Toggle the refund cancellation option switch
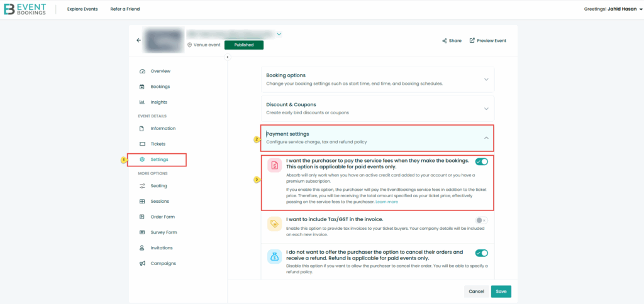The width and height of the screenshot is (644, 304). tap(482, 253)
